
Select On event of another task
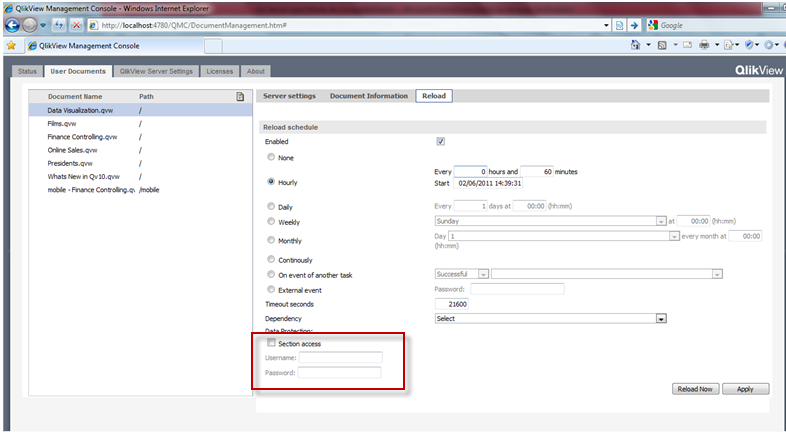click(271, 274)
